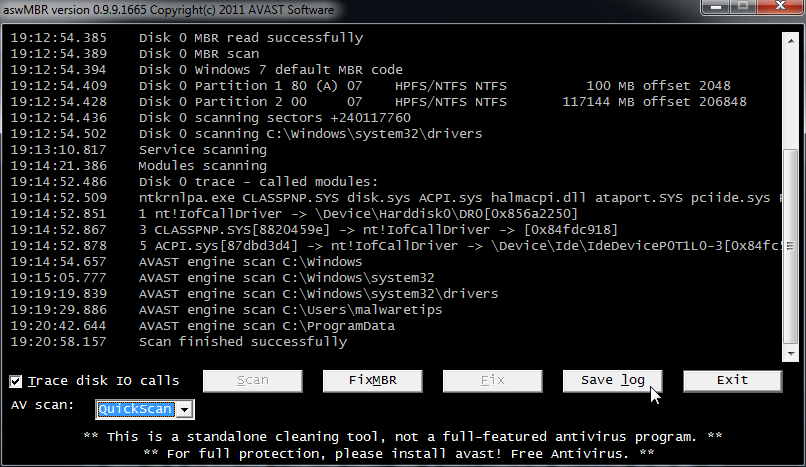This screenshot has height=467, width=806.
Task: Click the "AV scan:" label
Action: [x=42, y=405]
